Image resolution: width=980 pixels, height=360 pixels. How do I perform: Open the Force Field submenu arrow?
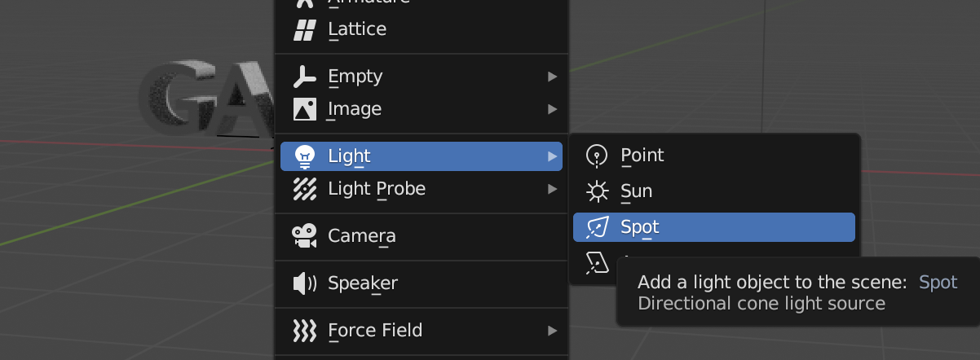pyautogui.click(x=553, y=331)
